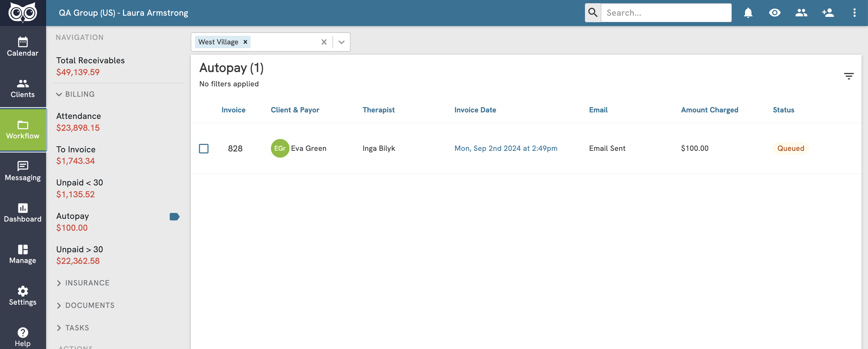Open the Manage section icon
This screenshot has width=868, height=349.
click(22, 253)
